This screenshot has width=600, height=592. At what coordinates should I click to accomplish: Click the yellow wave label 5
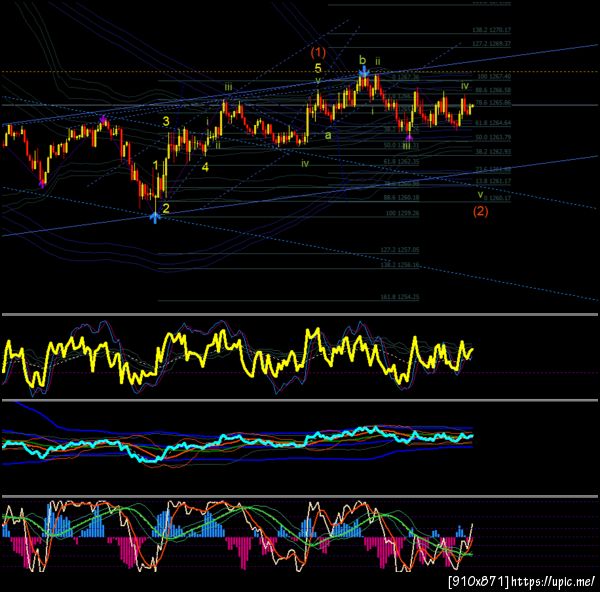pos(318,68)
